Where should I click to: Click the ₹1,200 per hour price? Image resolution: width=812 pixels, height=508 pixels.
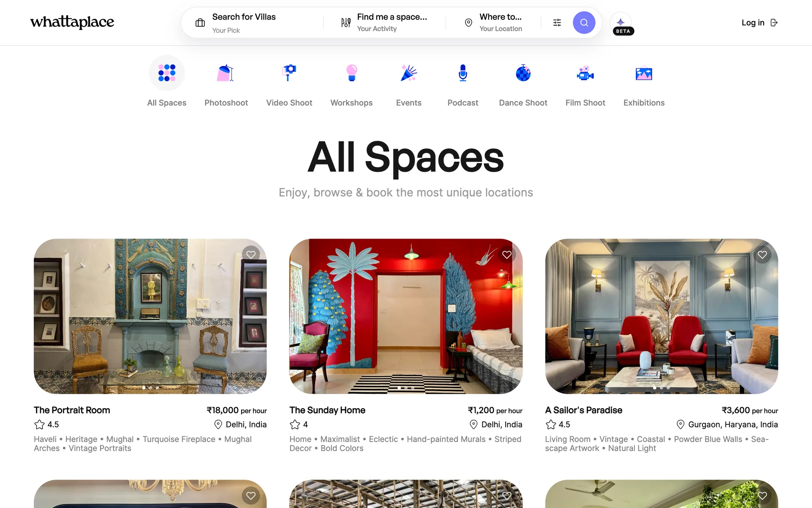495,410
